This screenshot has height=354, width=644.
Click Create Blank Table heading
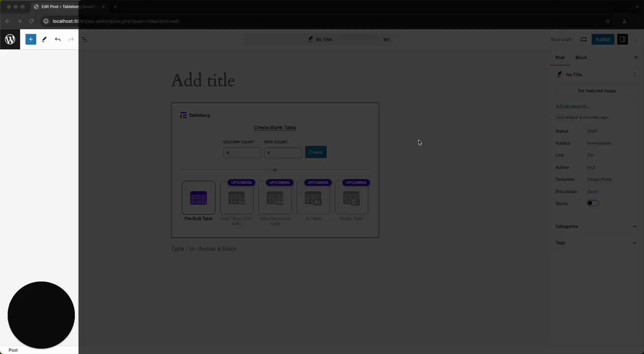point(275,128)
